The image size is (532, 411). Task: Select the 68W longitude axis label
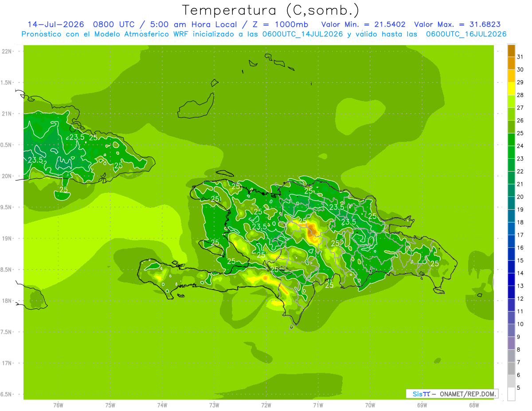474,405
